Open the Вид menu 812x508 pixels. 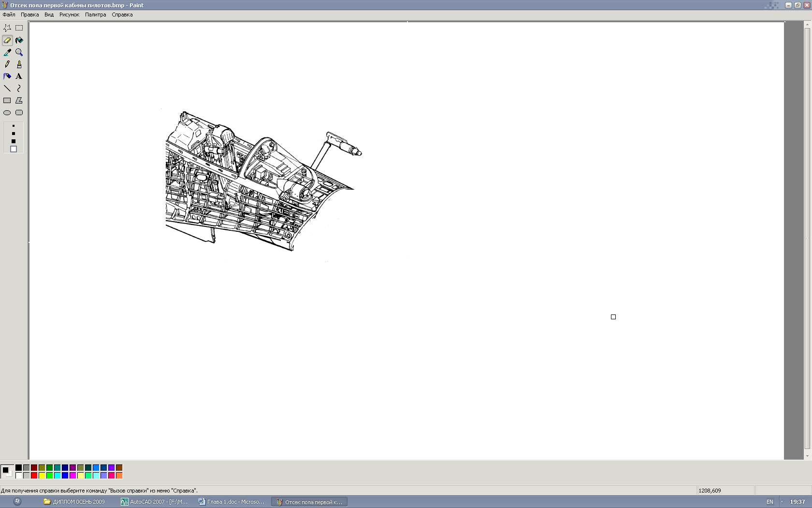(49, 15)
